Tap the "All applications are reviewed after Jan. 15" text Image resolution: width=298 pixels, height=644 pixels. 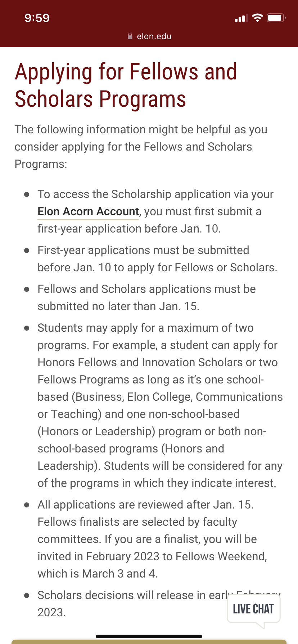pyautogui.click(x=145, y=505)
